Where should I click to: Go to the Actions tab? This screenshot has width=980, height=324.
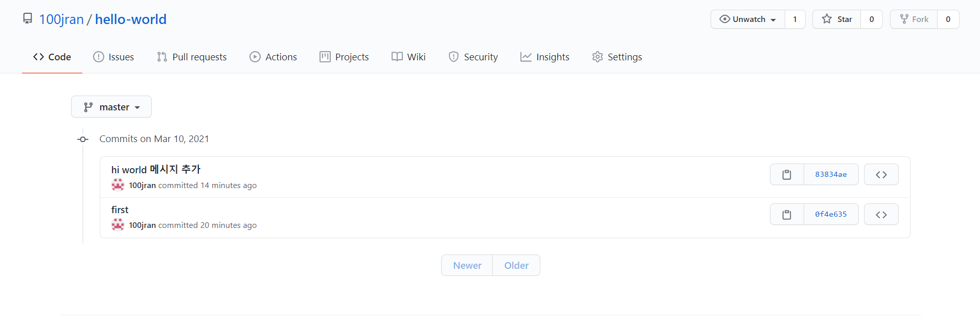[x=273, y=57]
